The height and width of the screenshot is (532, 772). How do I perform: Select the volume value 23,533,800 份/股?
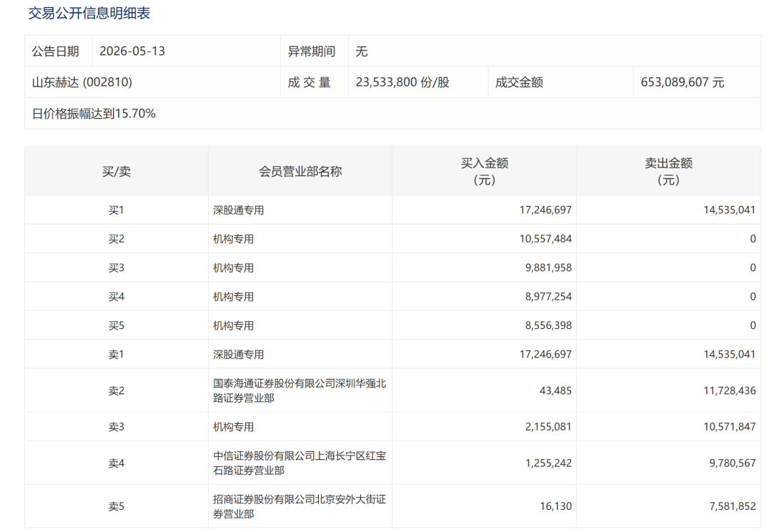[402, 82]
